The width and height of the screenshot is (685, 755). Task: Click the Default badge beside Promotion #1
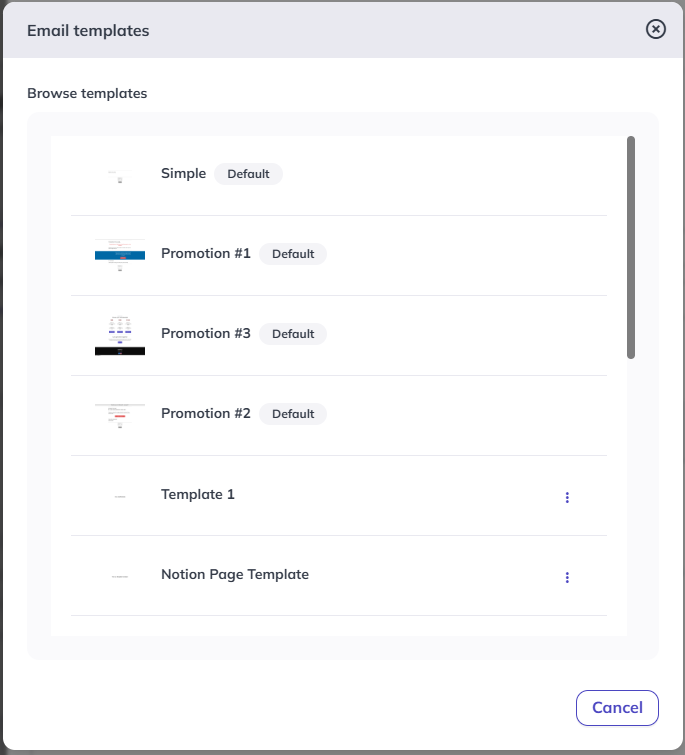click(x=293, y=254)
